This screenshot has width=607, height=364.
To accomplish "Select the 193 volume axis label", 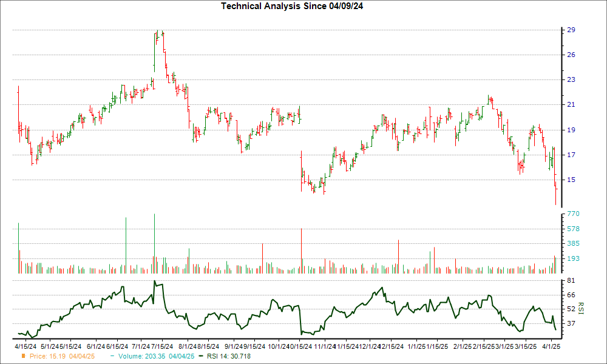I will tap(574, 258).
